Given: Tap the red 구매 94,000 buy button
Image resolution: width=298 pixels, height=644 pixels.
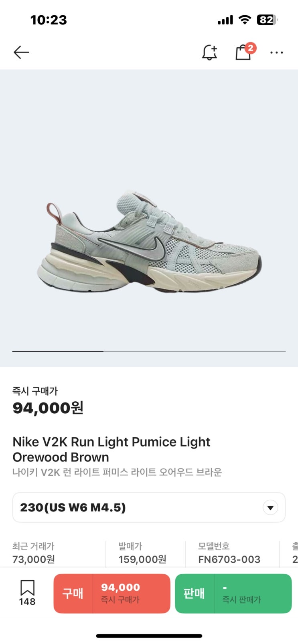Looking at the screenshot, I should pyautogui.click(x=112, y=594).
